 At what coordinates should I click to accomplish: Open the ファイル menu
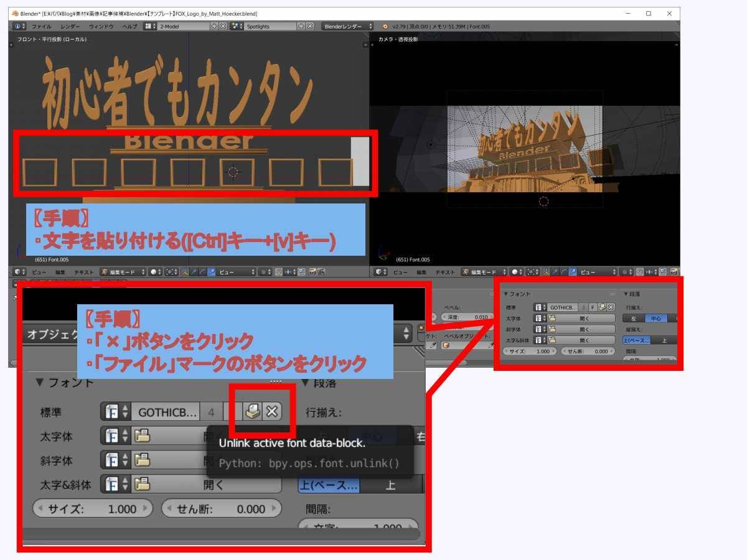pyautogui.click(x=42, y=26)
